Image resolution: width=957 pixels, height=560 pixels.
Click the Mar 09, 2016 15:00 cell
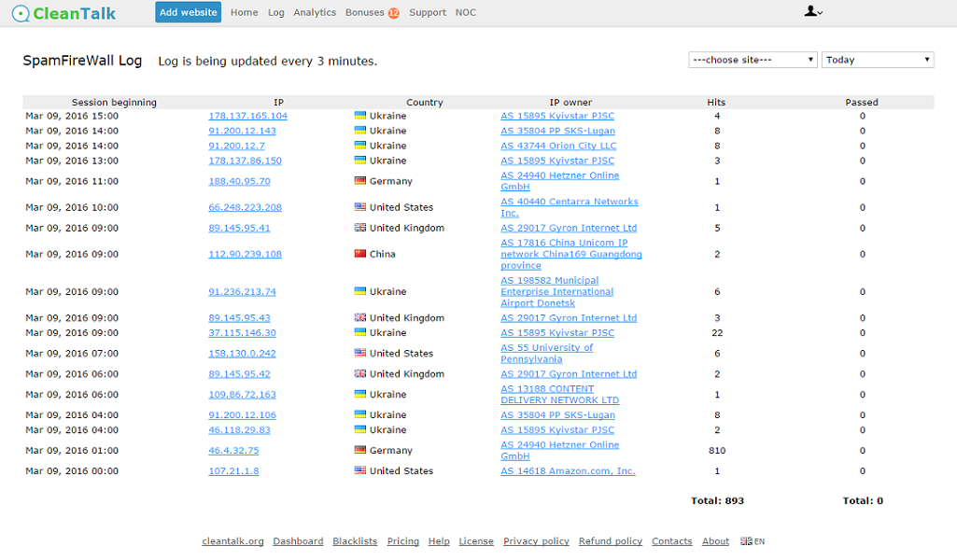coord(72,116)
